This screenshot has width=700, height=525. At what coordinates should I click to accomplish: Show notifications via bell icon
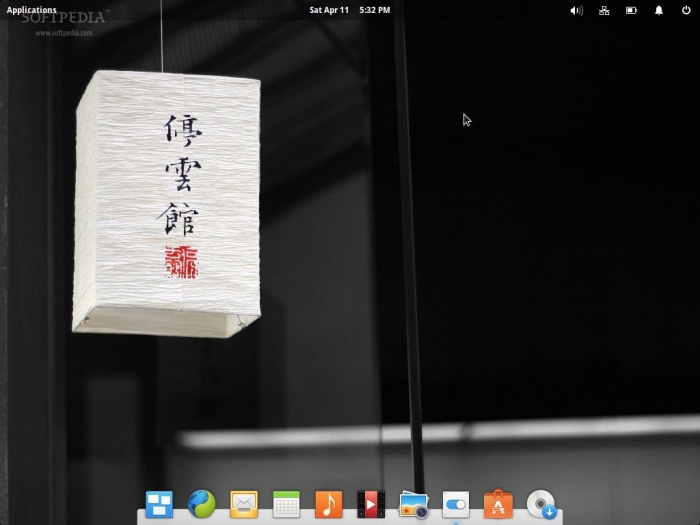(659, 10)
